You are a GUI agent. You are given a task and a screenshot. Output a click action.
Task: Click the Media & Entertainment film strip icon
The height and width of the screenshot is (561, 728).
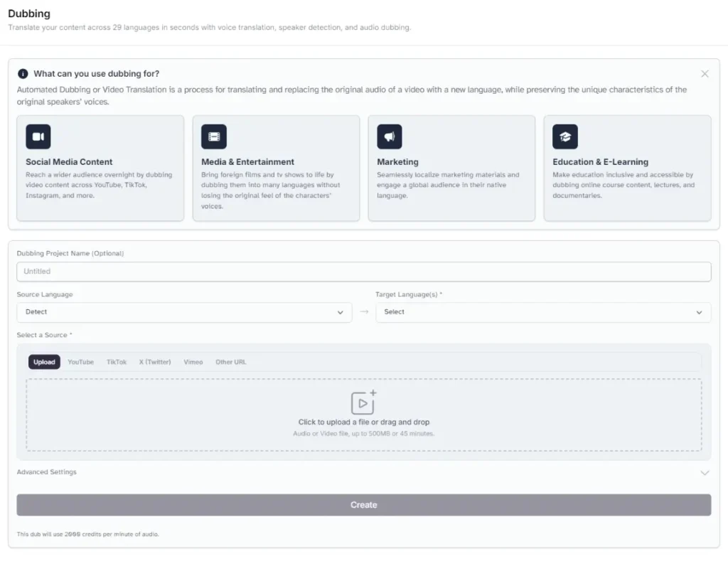tap(214, 137)
